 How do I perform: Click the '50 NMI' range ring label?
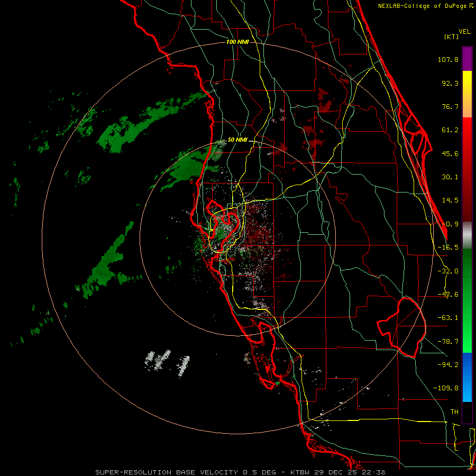click(x=237, y=140)
